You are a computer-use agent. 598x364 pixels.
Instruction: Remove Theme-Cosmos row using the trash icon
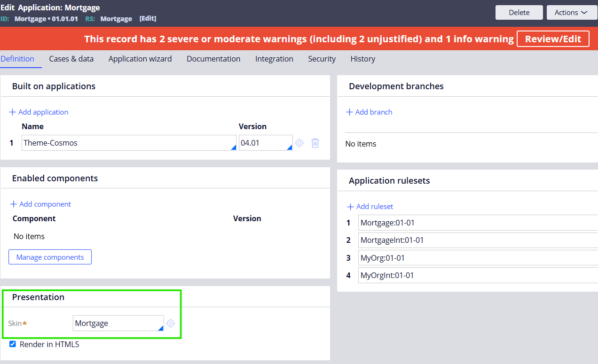(x=315, y=143)
